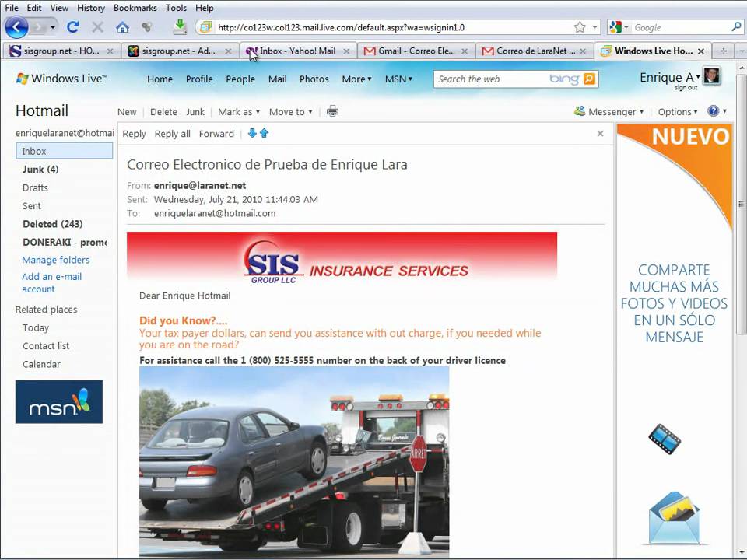Reload the page with the refresh icon
The height and width of the screenshot is (560, 747).
click(73, 27)
